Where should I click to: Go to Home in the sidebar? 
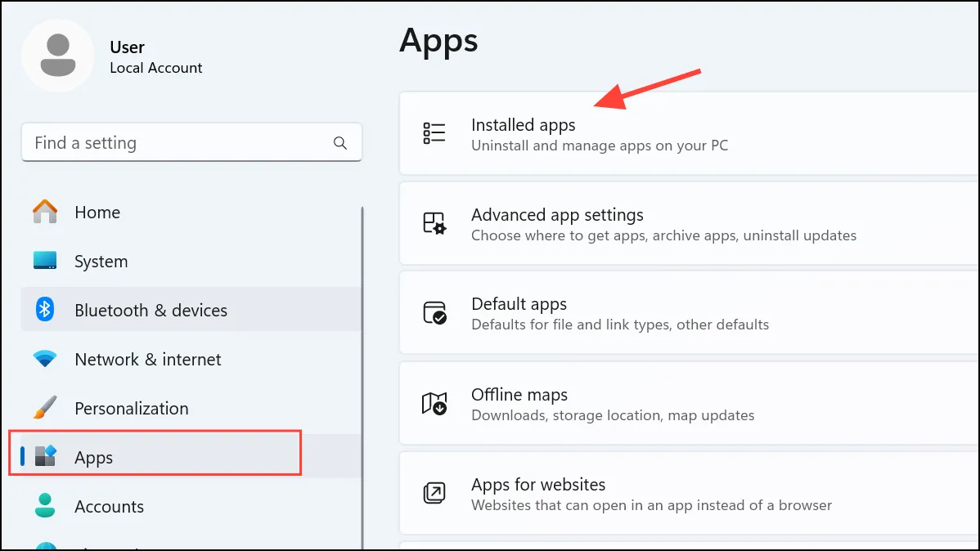(192, 212)
